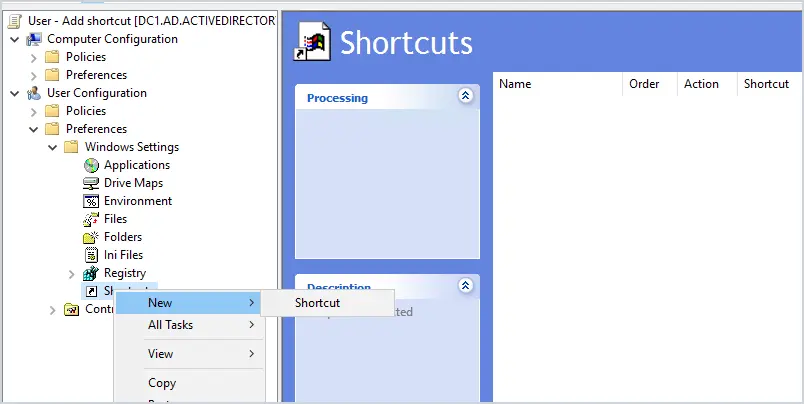The image size is (804, 404).
Task: Click the Folders sparkle icon
Action: pyautogui.click(x=91, y=237)
